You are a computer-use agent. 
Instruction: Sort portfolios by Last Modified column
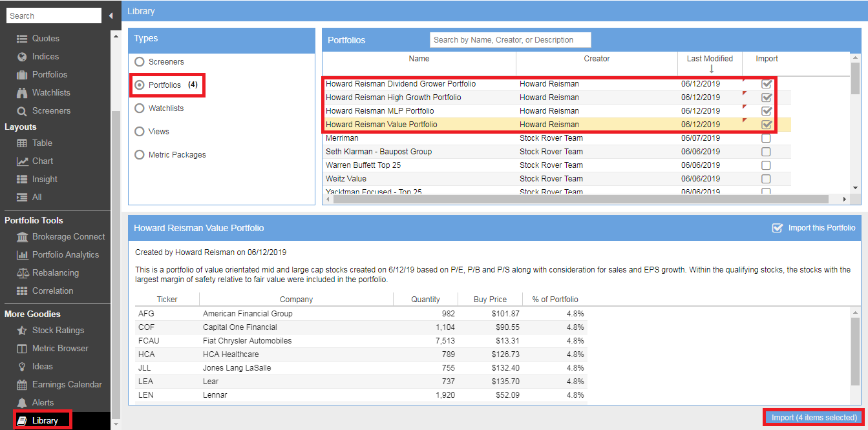click(x=710, y=63)
